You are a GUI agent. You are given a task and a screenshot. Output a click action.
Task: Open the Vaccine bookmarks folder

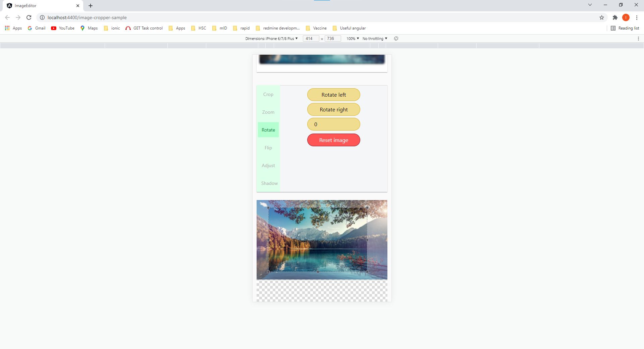click(x=316, y=28)
